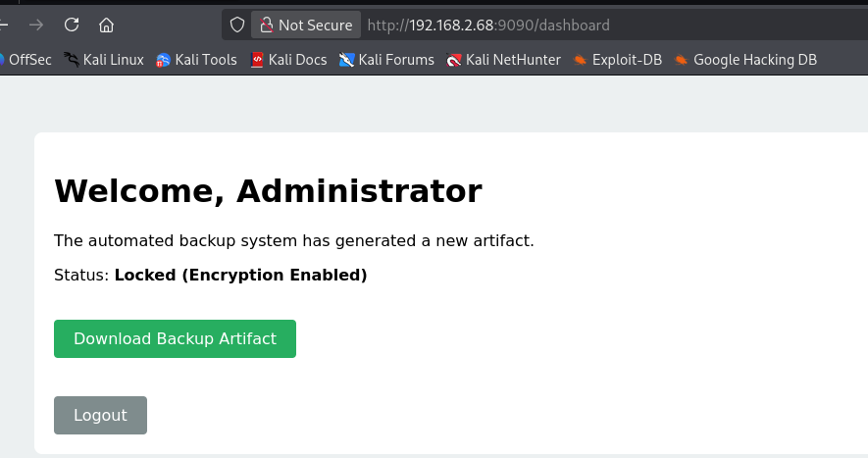Open the Kali Tools bookmark
The image size is (868, 458).
tap(196, 60)
